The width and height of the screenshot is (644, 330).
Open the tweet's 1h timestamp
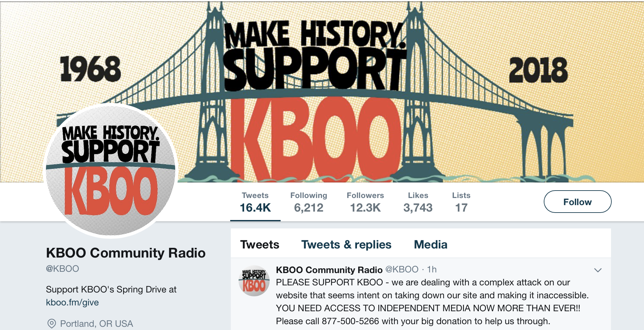point(432,269)
